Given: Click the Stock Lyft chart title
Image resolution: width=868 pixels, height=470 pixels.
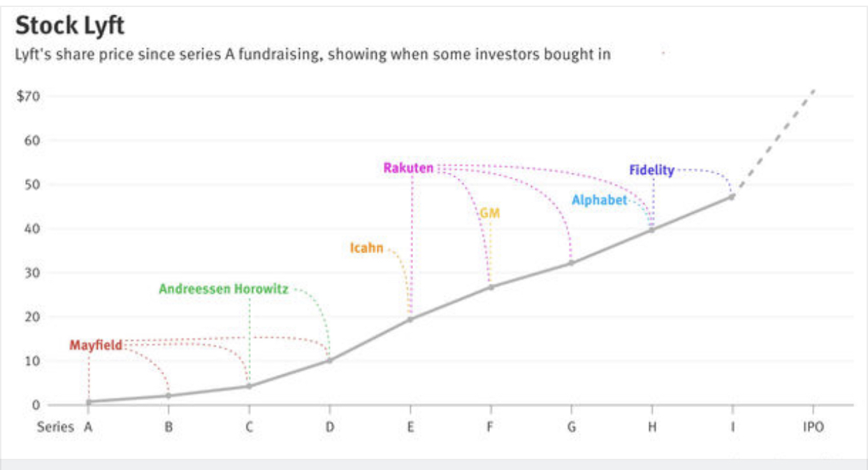Looking at the screenshot, I should click(x=69, y=27).
